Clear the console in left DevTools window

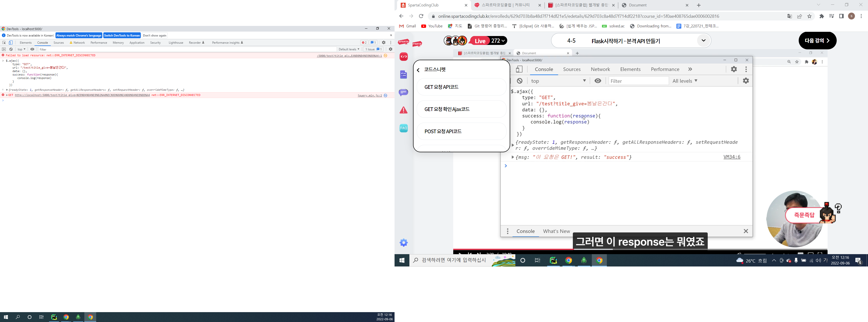[11, 49]
